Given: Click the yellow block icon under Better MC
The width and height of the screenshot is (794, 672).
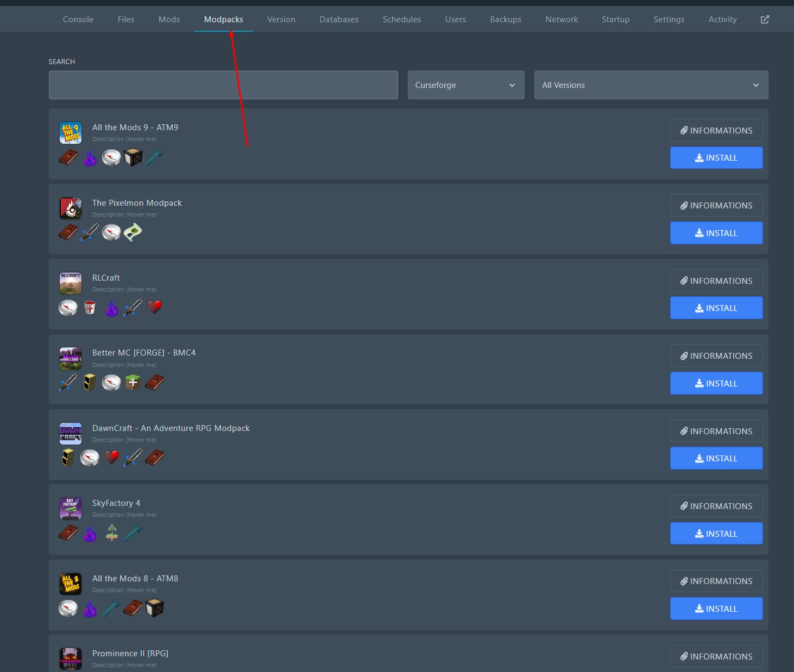Looking at the screenshot, I should [90, 383].
